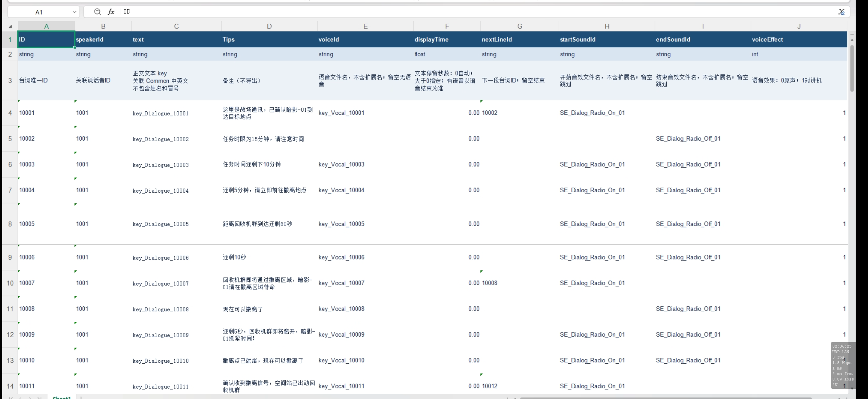Click cell 现在可以撤离了
868x399 pixels.
(x=269, y=309)
